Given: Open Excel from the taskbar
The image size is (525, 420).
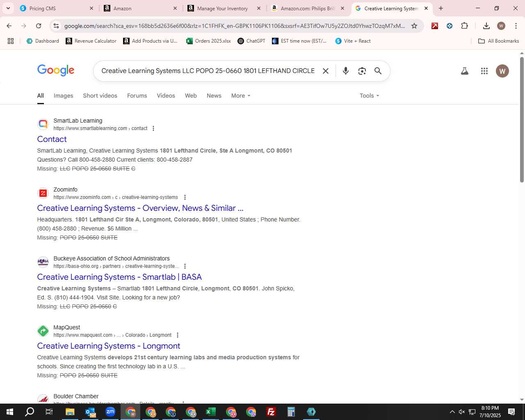Looking at the screenshot, I should tap(211, 412).
